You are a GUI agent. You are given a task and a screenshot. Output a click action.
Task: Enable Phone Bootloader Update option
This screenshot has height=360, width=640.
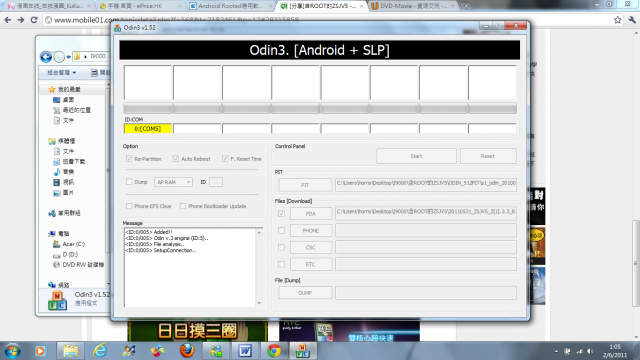click(x=183, y=206)
